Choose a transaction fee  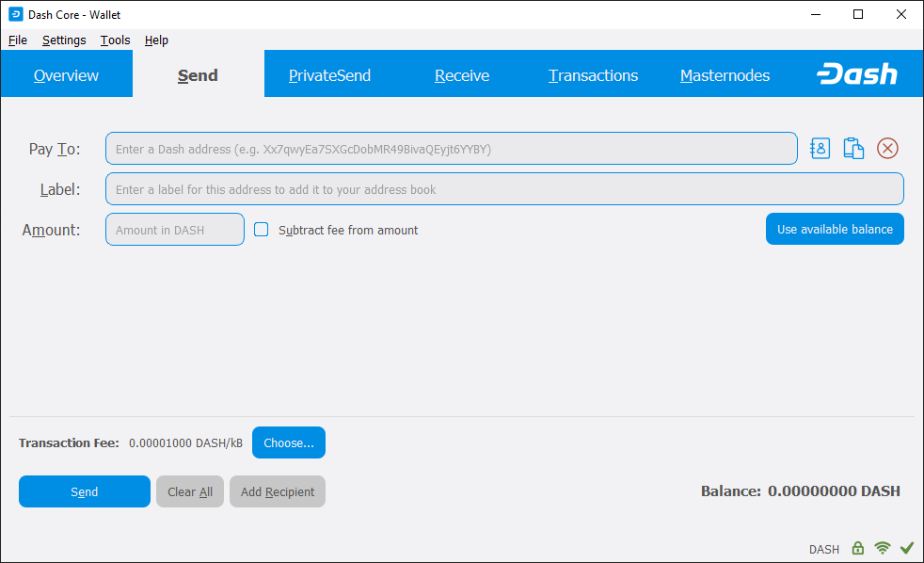[x=289, y=442]
